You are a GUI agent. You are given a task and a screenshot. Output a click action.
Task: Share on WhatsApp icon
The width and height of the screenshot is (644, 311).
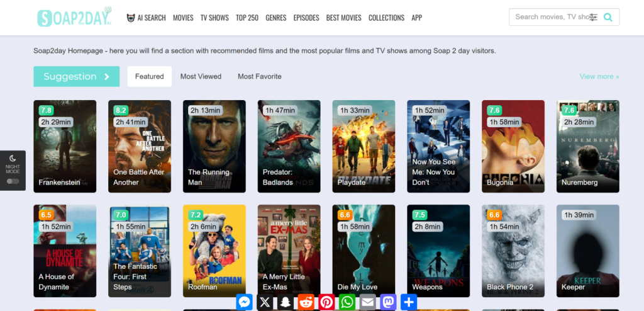[347, 302]
